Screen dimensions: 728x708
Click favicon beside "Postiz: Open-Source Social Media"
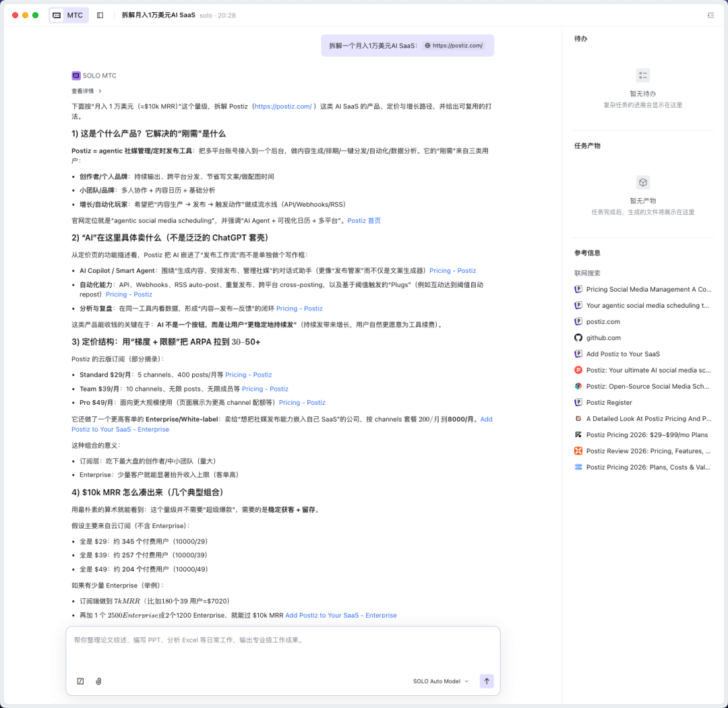[578, 386]
